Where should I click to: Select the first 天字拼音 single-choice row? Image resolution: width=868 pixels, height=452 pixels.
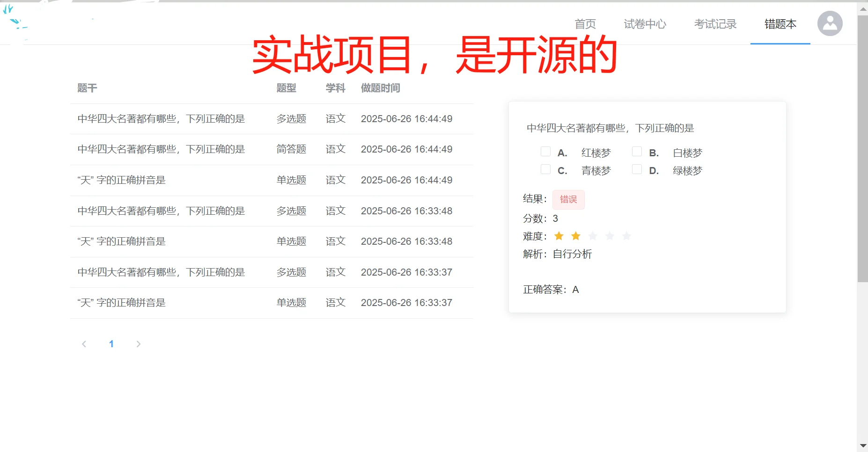click(121, 180)
